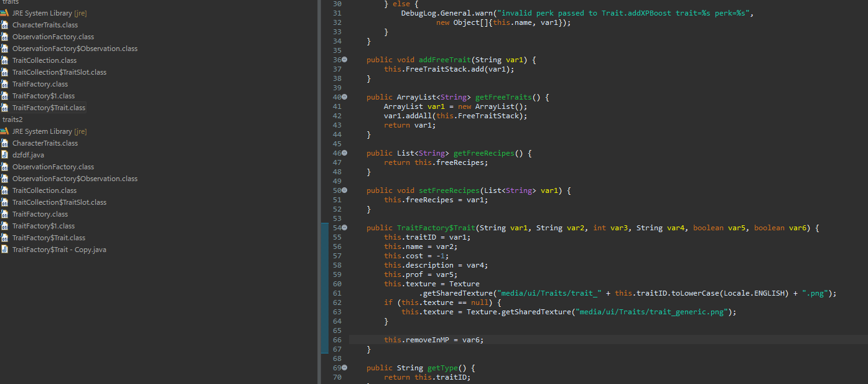
Task: Collapse the getType method fold marker
Action: [x=345, y=368]
